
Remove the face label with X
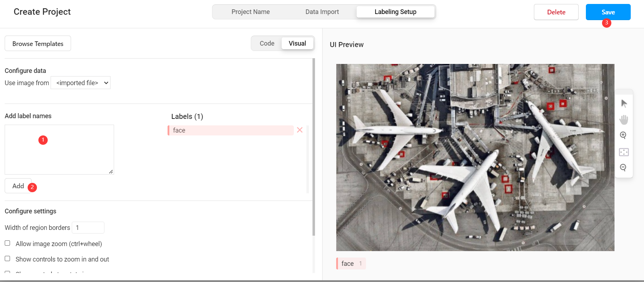point(300,130)
